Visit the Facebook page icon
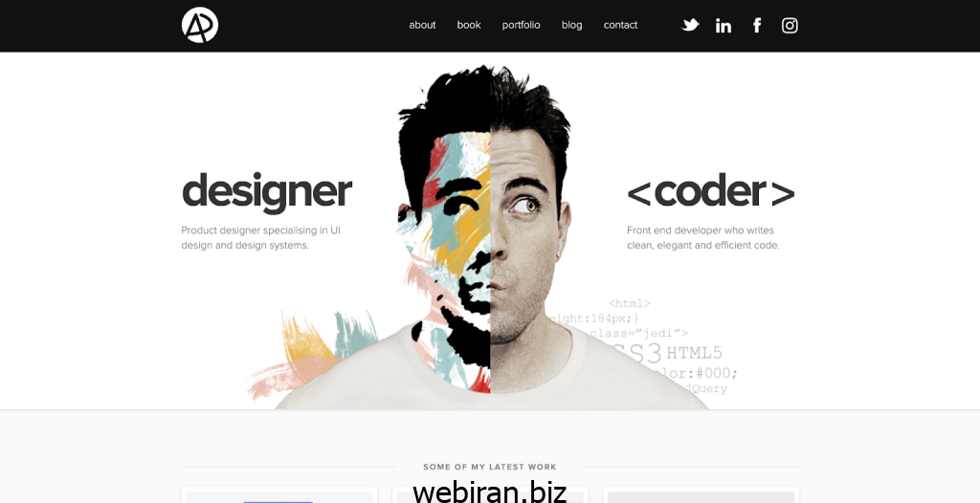The image size is (980, 503). tap(757, 25)
